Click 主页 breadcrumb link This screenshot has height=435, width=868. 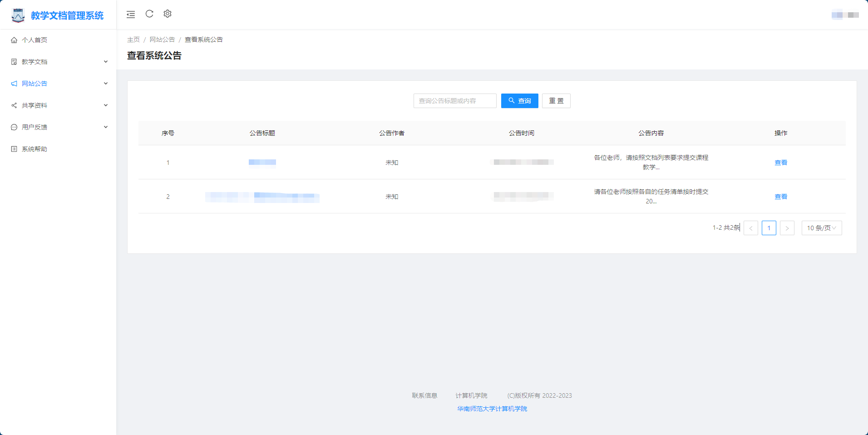tap(133, 40)
